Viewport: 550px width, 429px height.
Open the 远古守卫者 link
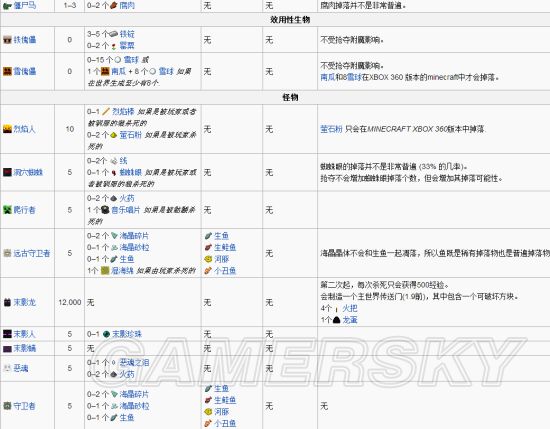point(32,253)
